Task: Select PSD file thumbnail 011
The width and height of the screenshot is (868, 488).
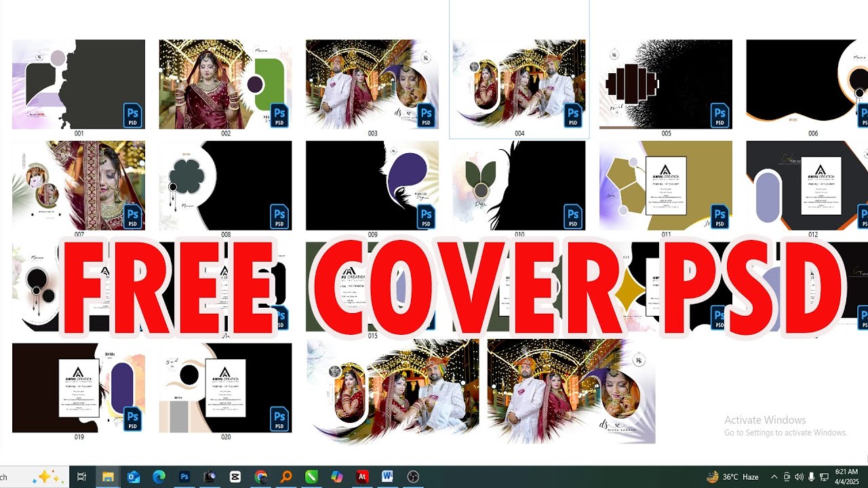Action: tap(666, 186)
